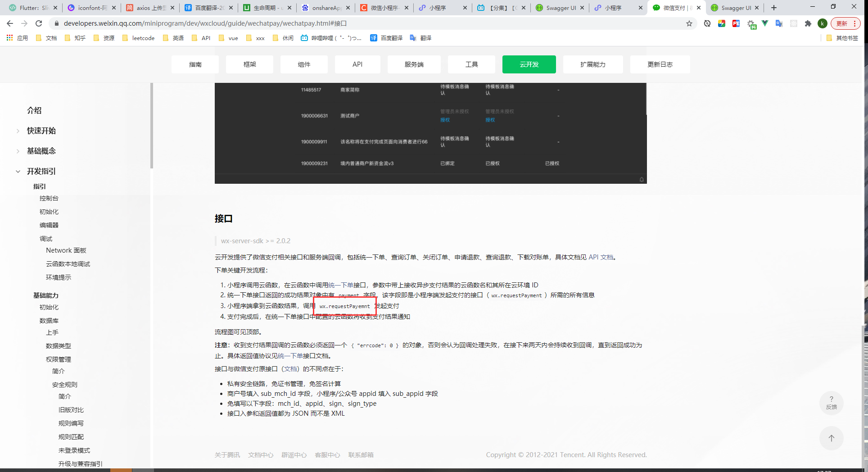Click the 更新 Chrome update button
Screen dimensions: 868x472
tap(845, 23)
